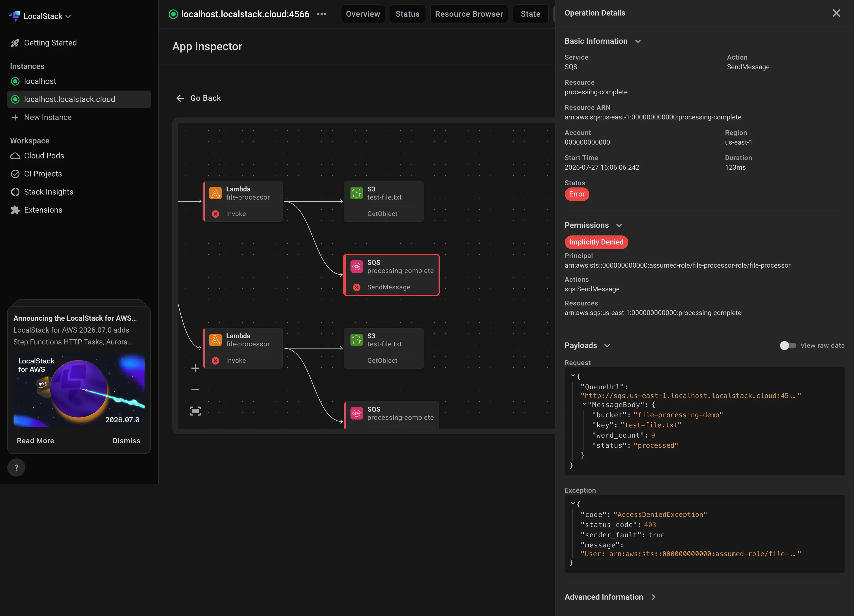The height and width of the screenshot is (616, 854).
Task: Click the rocket icon beside Getting Started
Action: coord(15,43)
